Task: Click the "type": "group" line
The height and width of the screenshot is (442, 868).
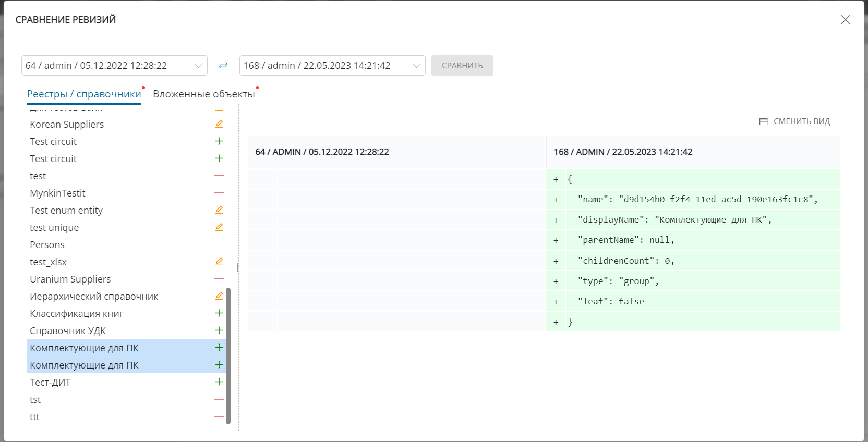Action: pos(693,281)
